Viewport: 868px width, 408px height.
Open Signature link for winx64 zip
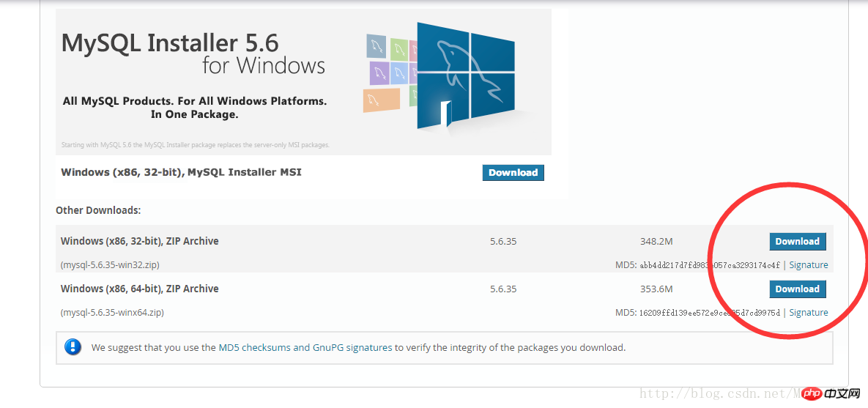coord(808,312)
